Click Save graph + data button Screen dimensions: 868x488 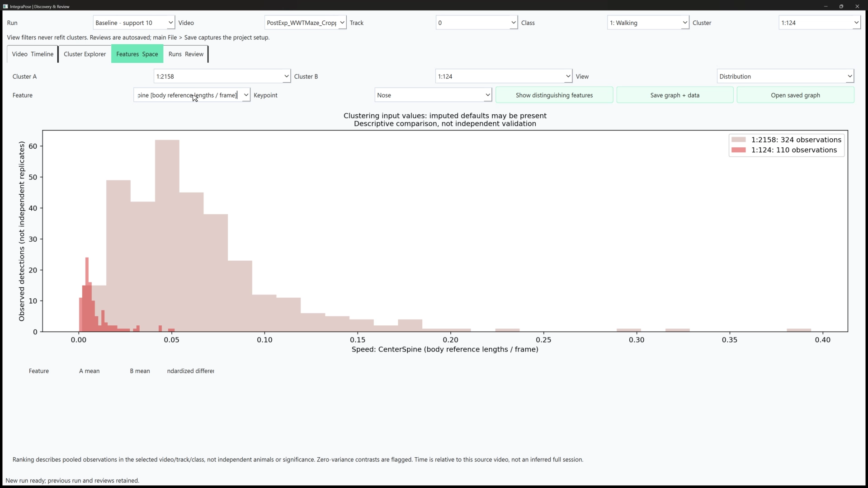675,95
